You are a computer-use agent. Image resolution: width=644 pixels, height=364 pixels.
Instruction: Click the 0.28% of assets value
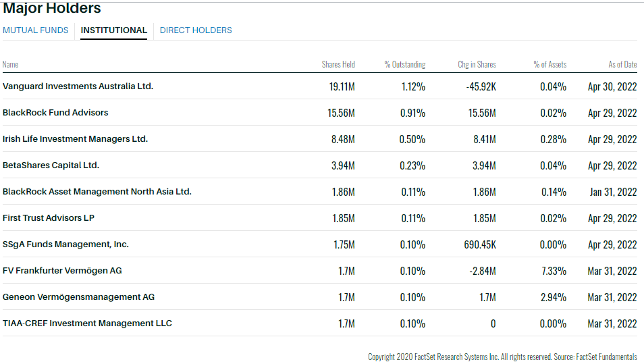554,139
